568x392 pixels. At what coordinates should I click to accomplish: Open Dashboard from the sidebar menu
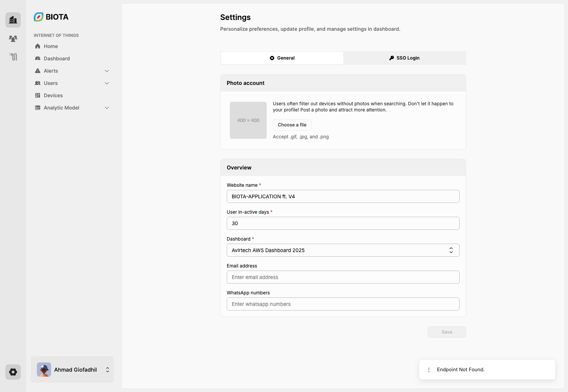pos(56,58)
